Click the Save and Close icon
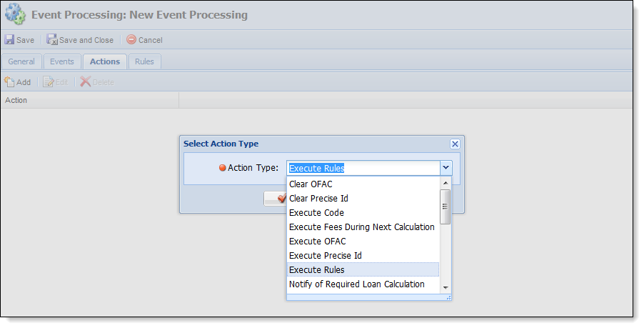644x328 pixels. click(x=52, y=40)
